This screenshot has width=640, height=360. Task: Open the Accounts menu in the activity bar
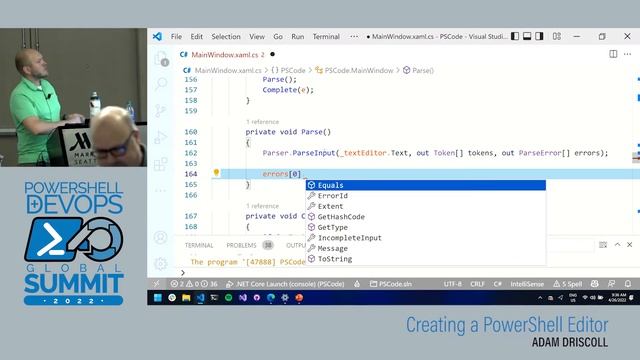[161, 237]
